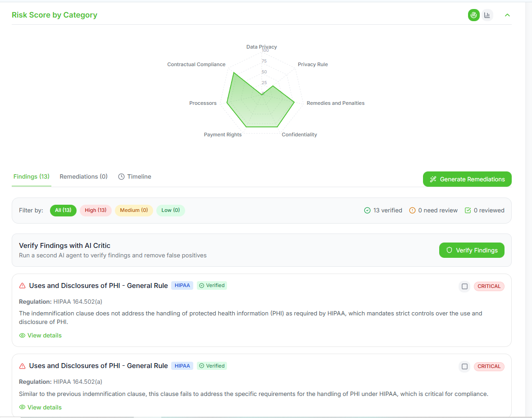Screen dimensions: 532x418
Task: Select the radar chart view icon
Action: click(473, 15)
